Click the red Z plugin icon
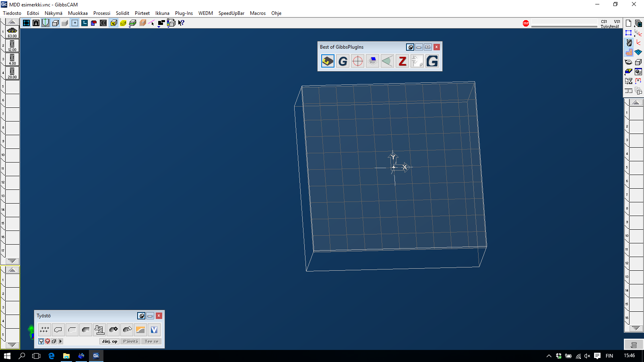The height and width of the screenshot is (362, 644). point(402,61)
